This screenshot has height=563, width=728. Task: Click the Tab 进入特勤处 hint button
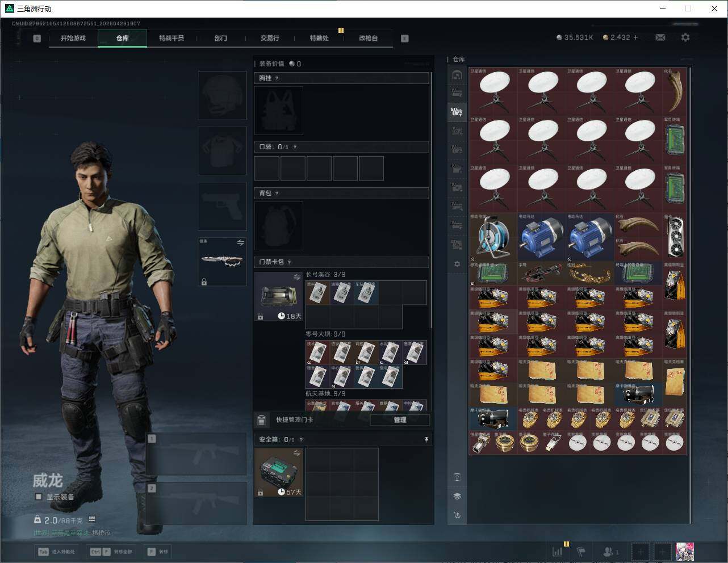coord(56,552)
